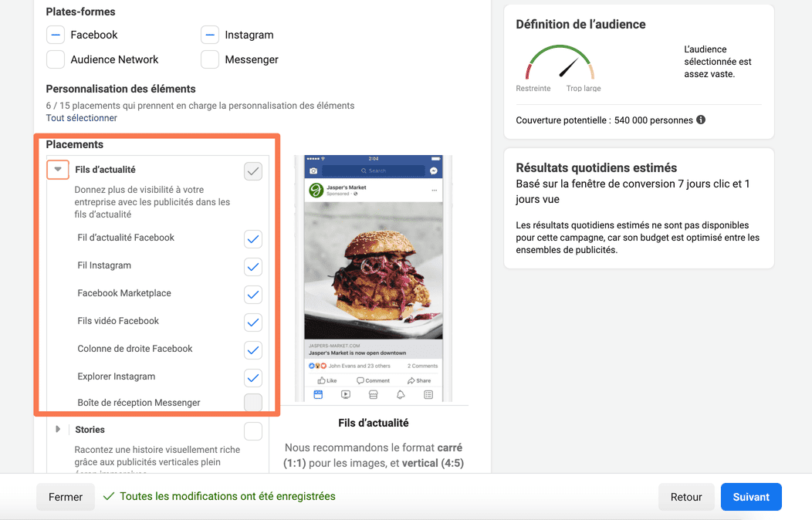Collapse the Fils d'actualité section

(x=58, y=170)
